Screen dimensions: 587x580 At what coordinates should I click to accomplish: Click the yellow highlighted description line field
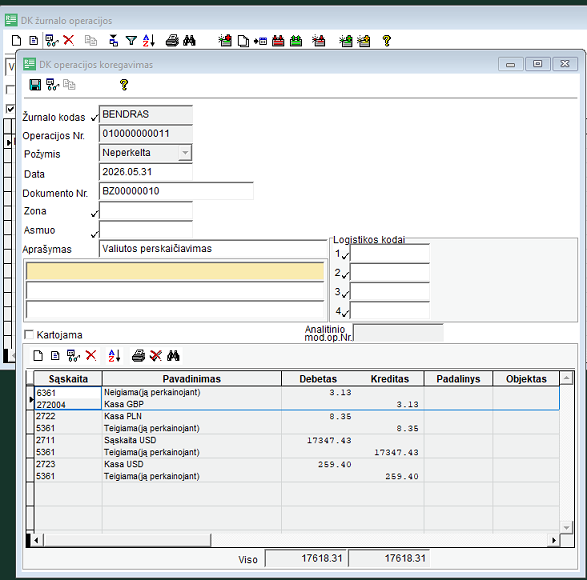pyautogui.click(x=175, y=271)
